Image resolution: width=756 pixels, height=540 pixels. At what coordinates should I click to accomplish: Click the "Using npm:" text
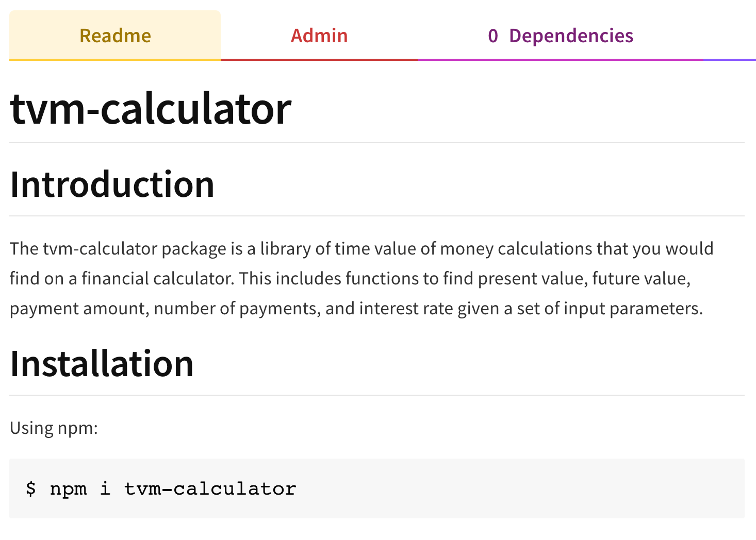click(54, 428)
